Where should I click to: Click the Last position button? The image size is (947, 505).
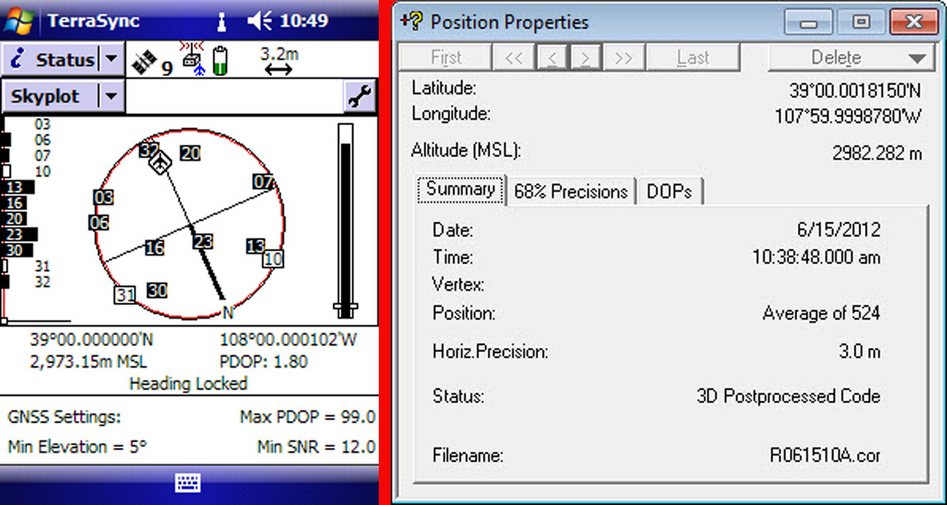693,58
